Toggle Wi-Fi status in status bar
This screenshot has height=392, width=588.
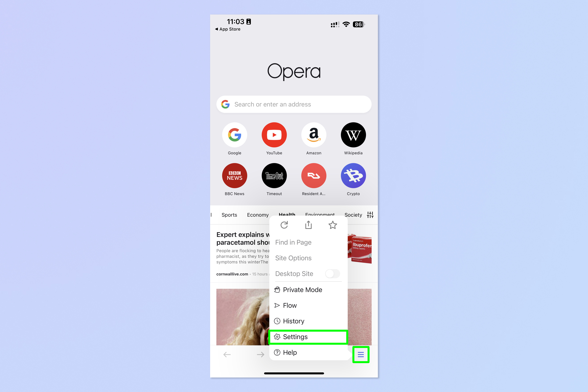[348, 24]
